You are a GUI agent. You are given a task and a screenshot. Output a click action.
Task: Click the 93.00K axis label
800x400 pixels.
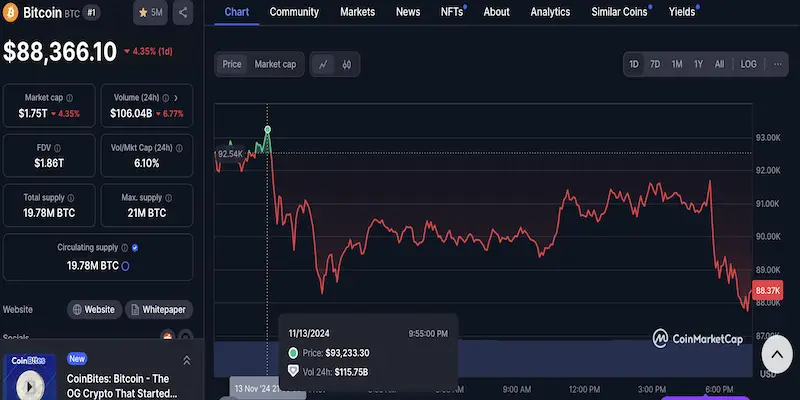(x=768, y=138)
